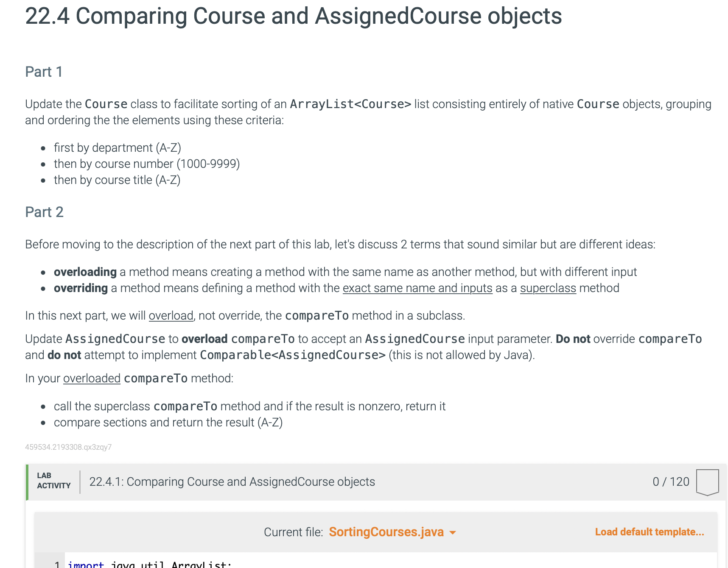
Task: Click the heading Part 1
Action: click(x=43, y=72)
